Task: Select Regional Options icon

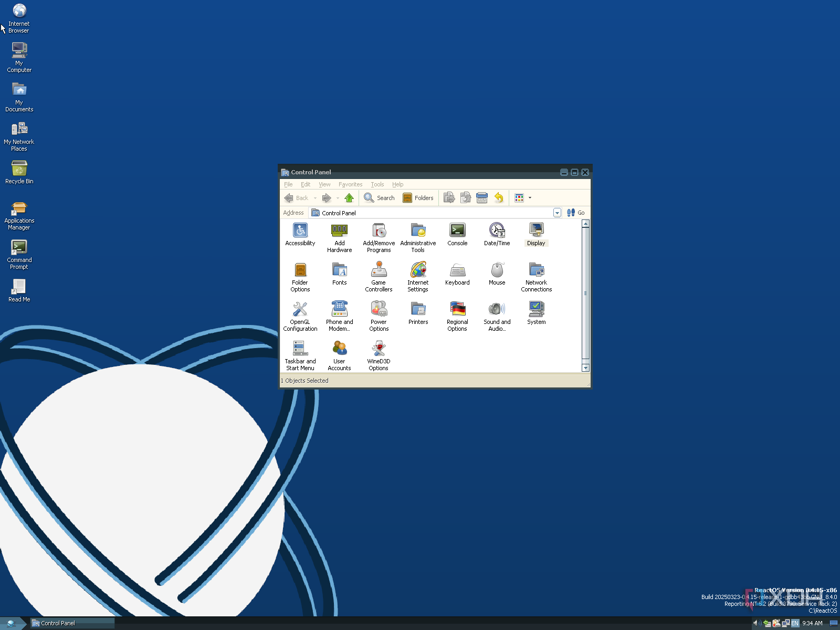Action: [457, 316]
